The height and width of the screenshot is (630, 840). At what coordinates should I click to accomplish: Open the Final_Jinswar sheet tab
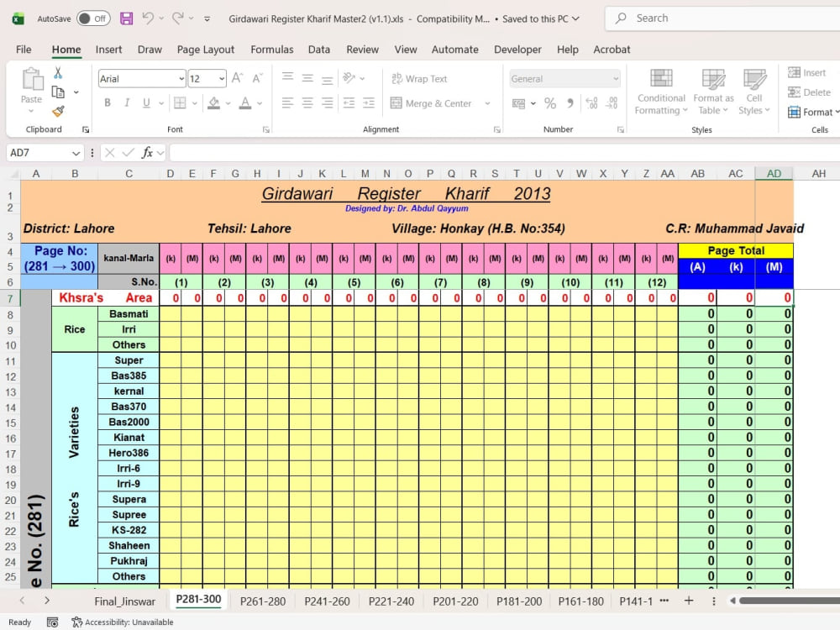point(125,601)
